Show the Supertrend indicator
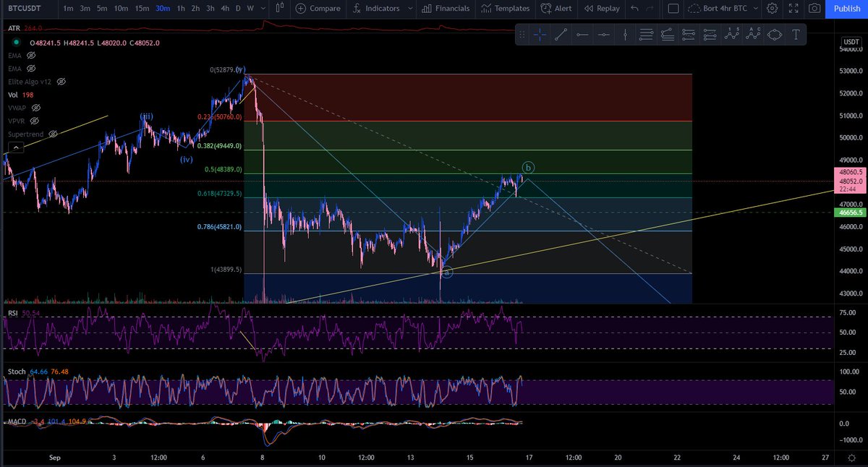This screenshot has width=868, height=467. coord(51,134)
